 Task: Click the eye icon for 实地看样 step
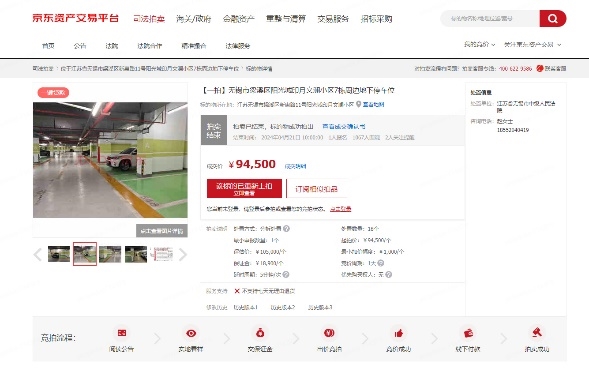point(191,333)
